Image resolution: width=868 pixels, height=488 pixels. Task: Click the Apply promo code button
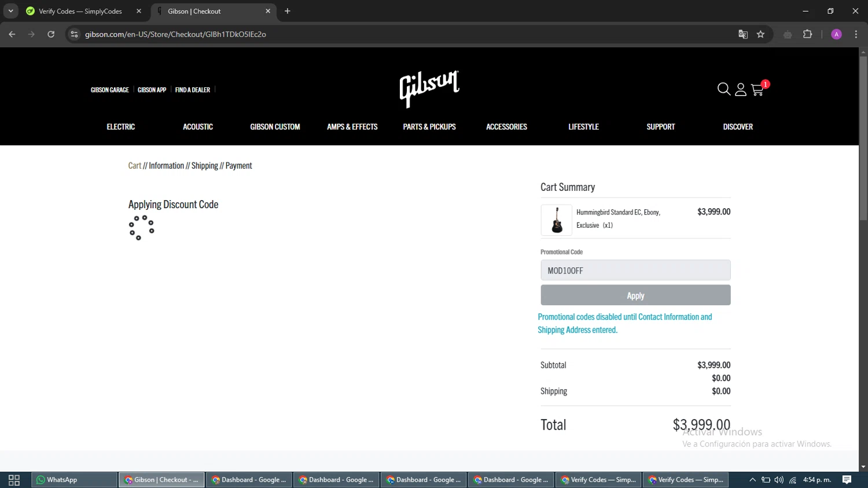(635, 295)
